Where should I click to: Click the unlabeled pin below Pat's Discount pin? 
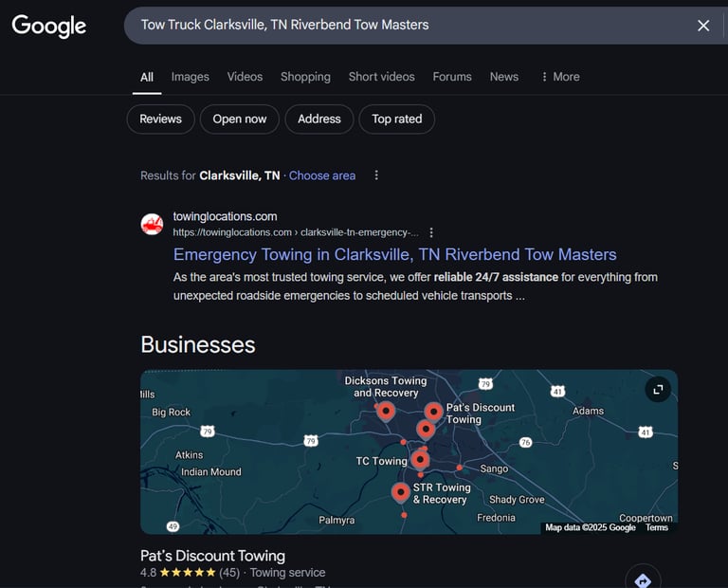click(x=426, y=430)
